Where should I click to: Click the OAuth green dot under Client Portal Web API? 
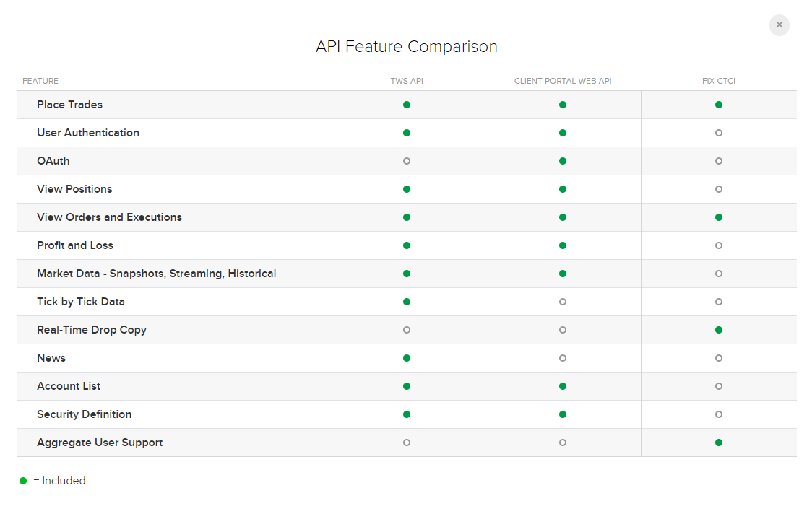coord(563,161)
